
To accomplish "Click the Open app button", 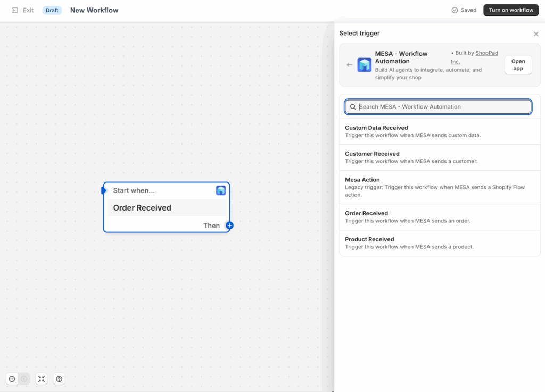I will (x=518, y=65).
